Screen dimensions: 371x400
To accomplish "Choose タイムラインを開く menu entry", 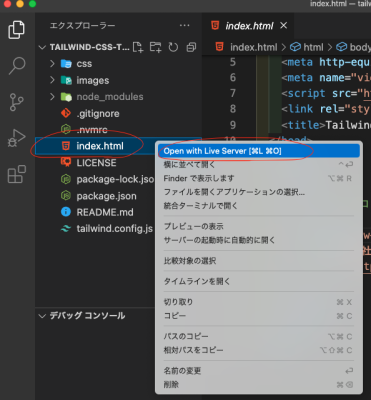I will [259, 281].
